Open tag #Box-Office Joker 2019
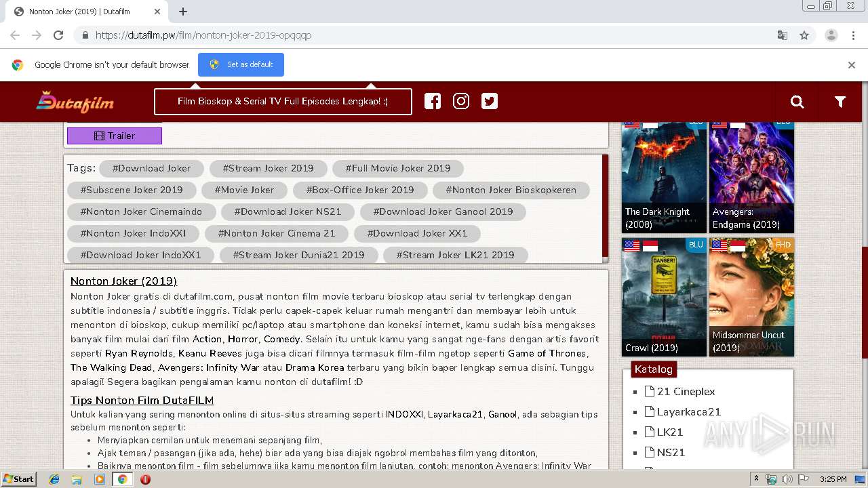Image resolution: width=868 pixels, height=488 pixels. pyautogui.click(x=360, y=190)
